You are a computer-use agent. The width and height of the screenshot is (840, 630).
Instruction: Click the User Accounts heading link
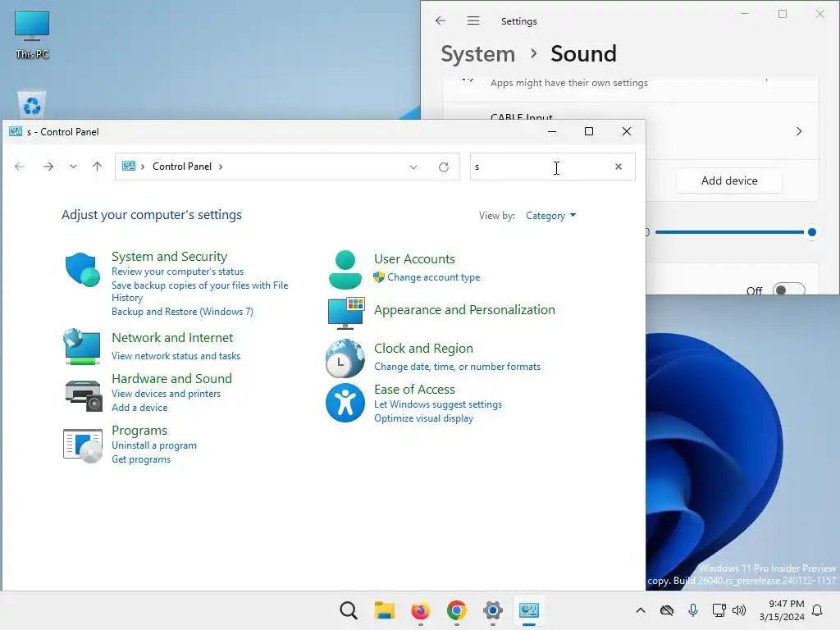click(414, 258)
